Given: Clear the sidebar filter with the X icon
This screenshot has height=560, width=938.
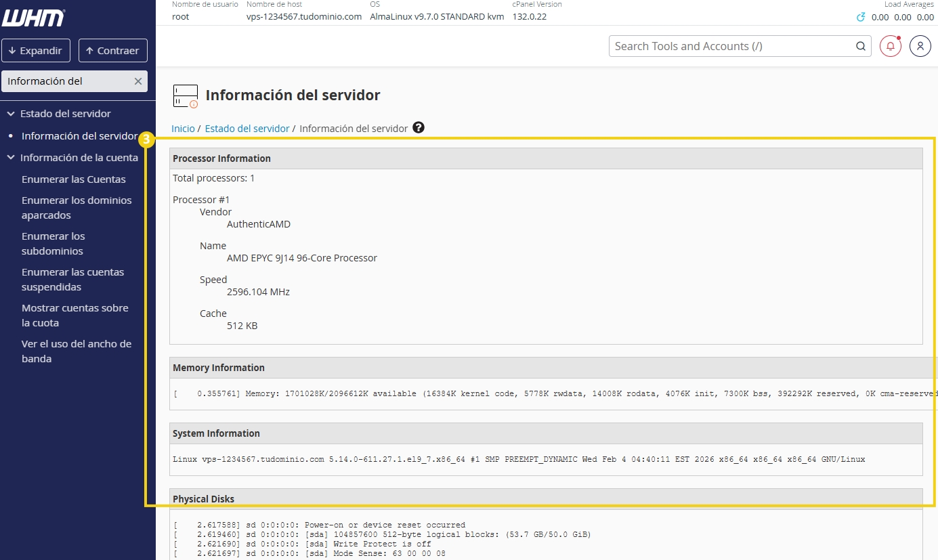Looking at the screenshot, I should [139, 81].
